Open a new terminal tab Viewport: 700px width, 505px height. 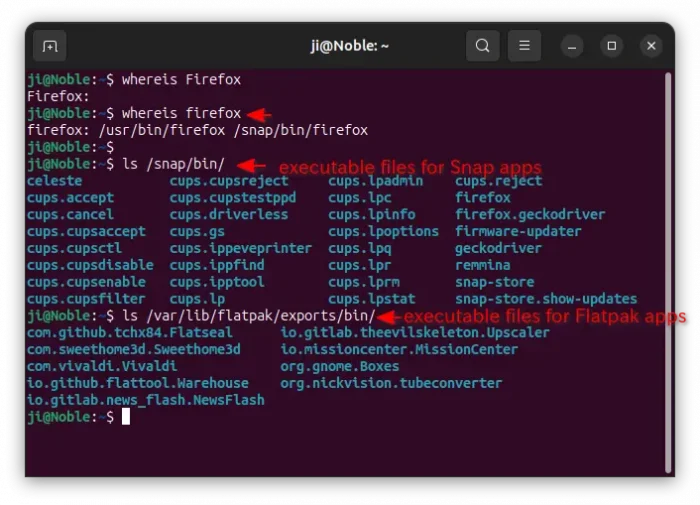coord(50,46)
